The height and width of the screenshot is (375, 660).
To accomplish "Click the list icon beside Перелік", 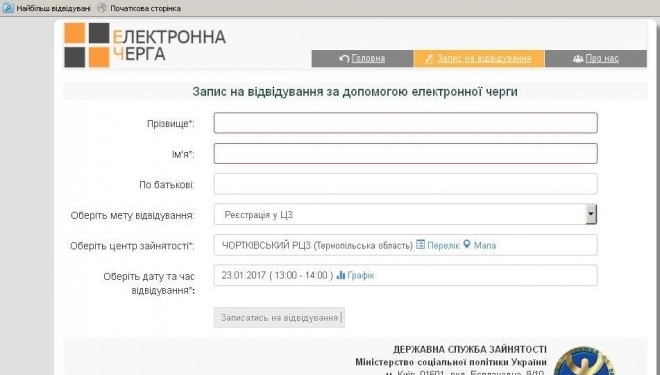I will pos(420,244).
